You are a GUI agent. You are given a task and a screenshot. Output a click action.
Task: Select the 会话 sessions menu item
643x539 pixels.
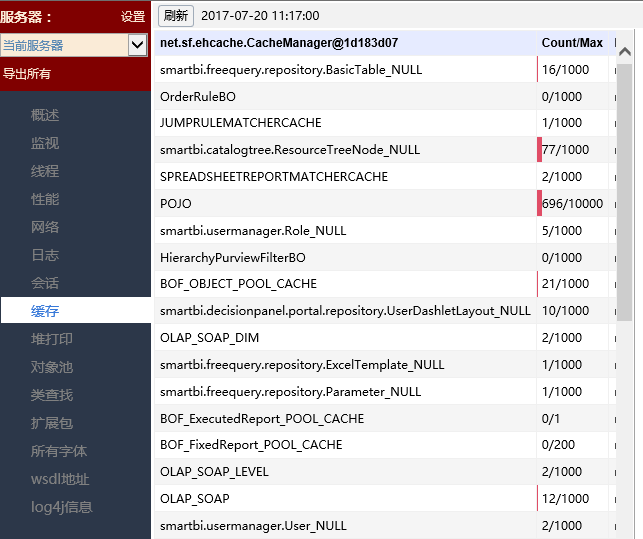(x=45, y=283)
